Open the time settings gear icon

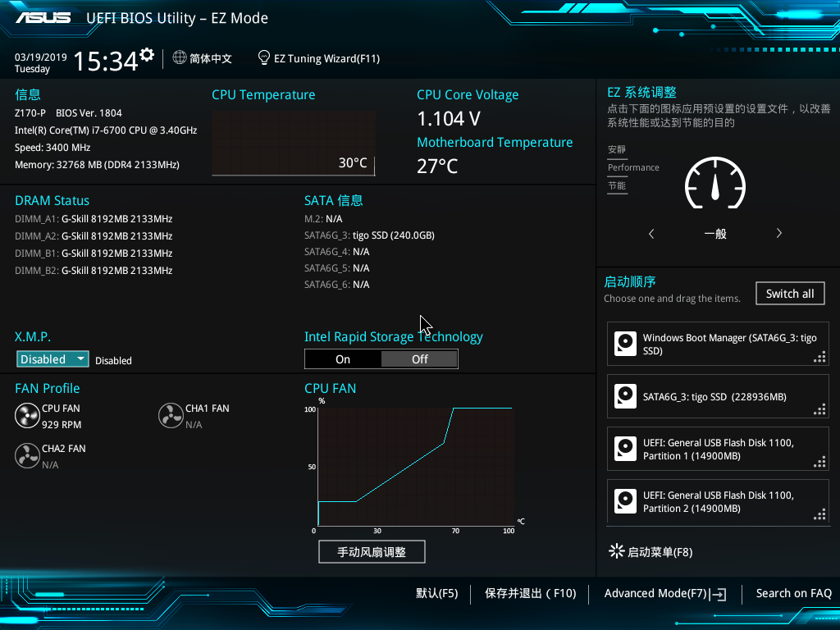[147, 54]
